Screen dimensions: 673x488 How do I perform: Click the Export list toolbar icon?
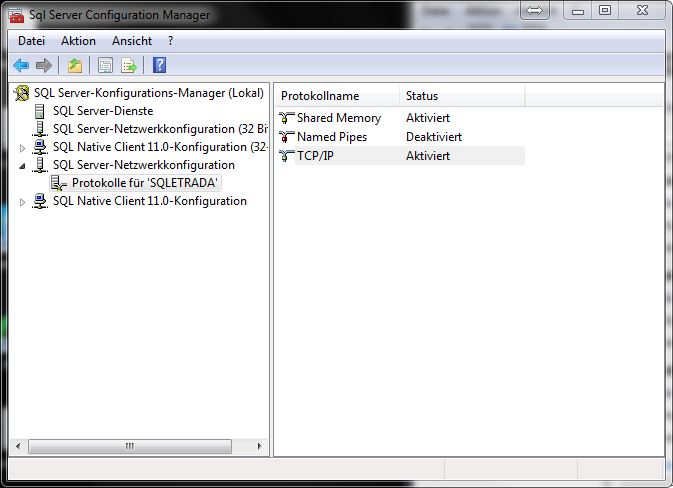128,66
